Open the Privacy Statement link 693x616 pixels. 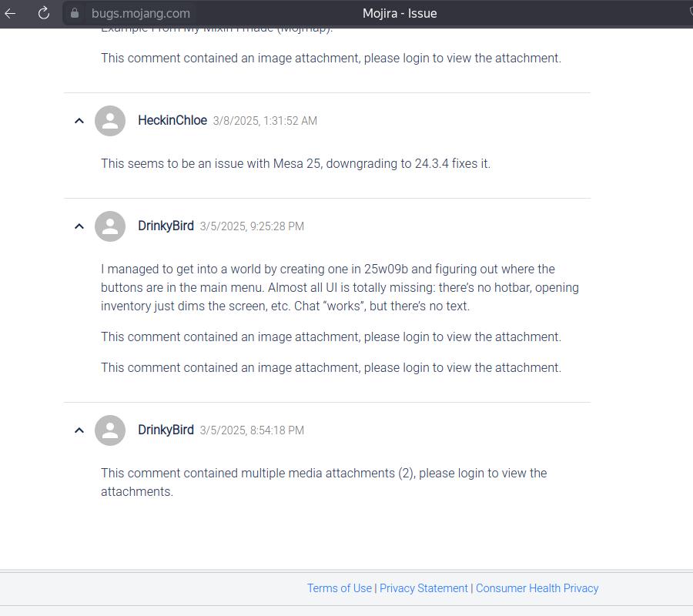click(x=423, y=588)
